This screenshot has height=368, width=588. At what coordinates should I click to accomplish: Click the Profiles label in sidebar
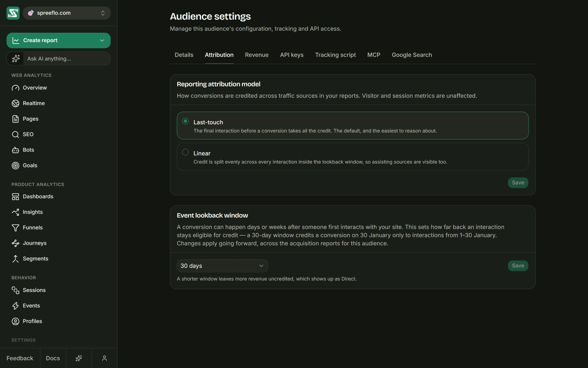32,321
